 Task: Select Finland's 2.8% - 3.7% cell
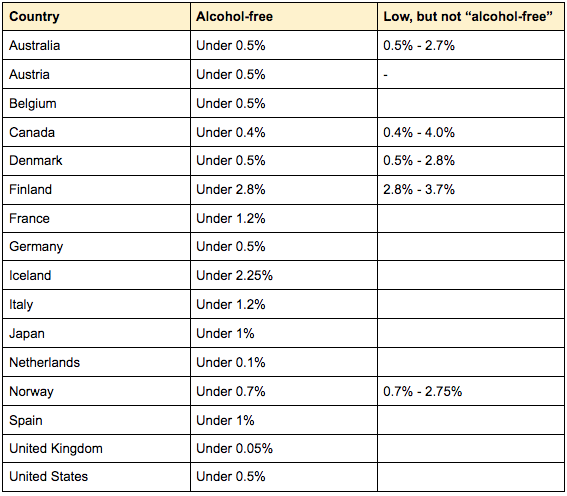[x=471, y=190]
